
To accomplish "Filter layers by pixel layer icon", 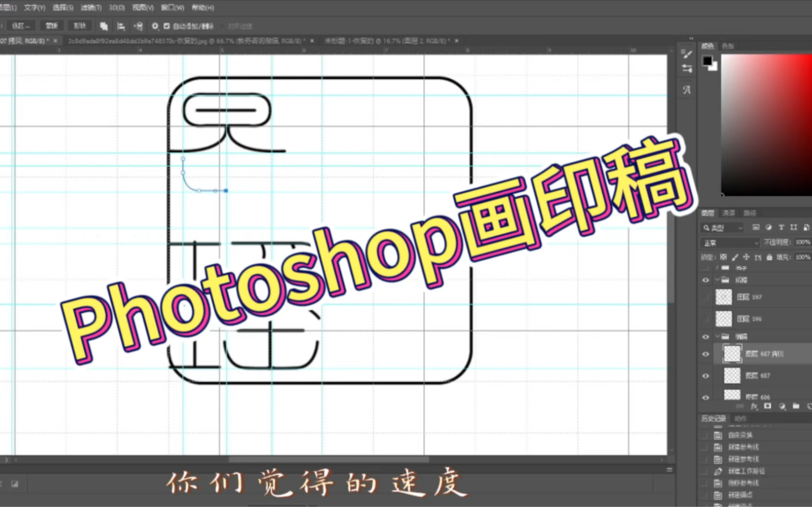I will pos(755,227).
